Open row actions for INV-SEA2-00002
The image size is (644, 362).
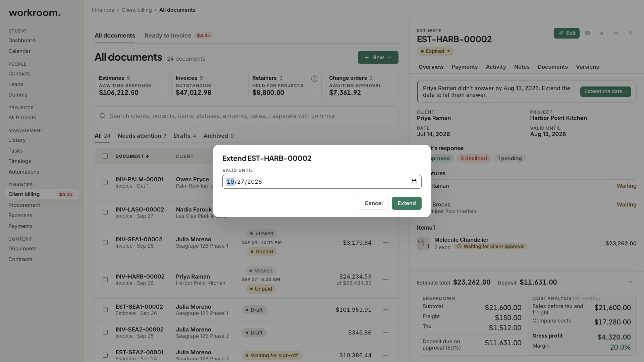[386, 333]
